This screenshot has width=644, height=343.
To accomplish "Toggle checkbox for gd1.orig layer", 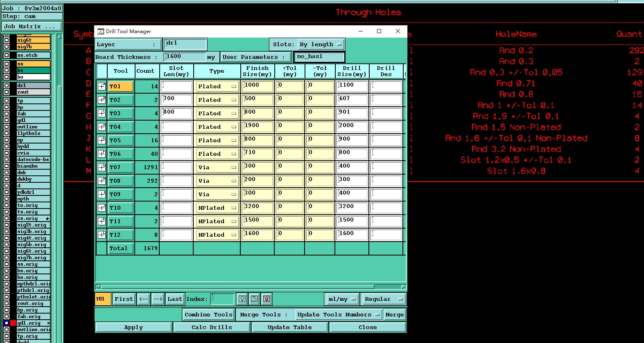I will pos(7,323).
